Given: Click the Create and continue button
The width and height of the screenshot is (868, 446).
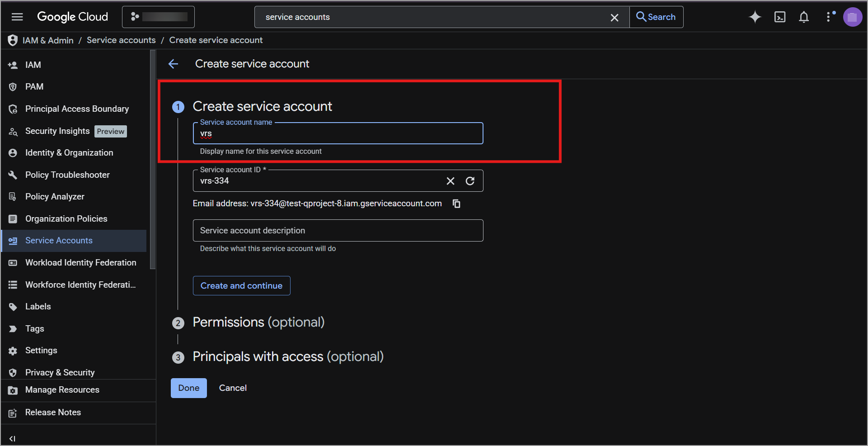Looking at the screenshot, I should 241,285.
